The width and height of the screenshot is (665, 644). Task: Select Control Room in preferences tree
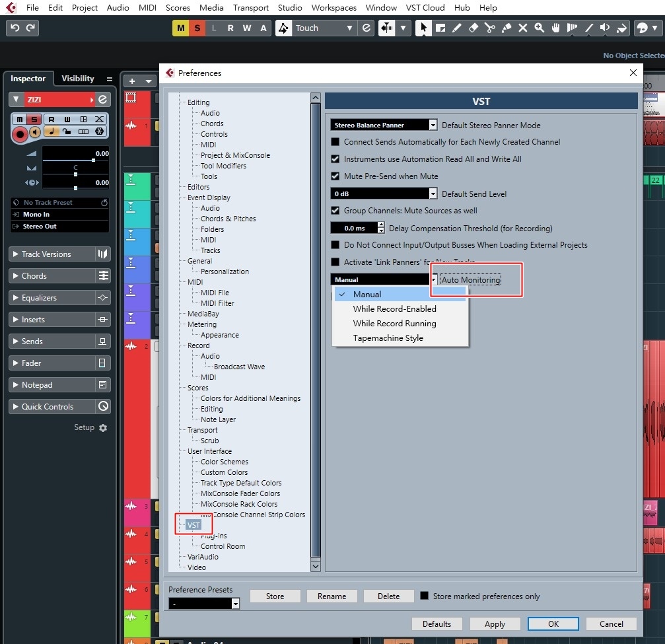(x=223, y=546)
